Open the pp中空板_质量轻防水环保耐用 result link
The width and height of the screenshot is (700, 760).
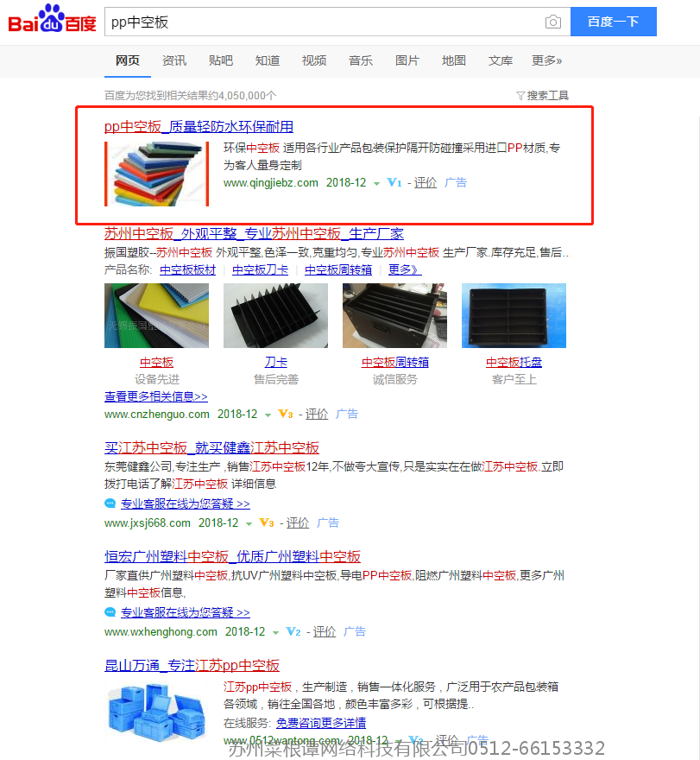click(x=199, y=126)
